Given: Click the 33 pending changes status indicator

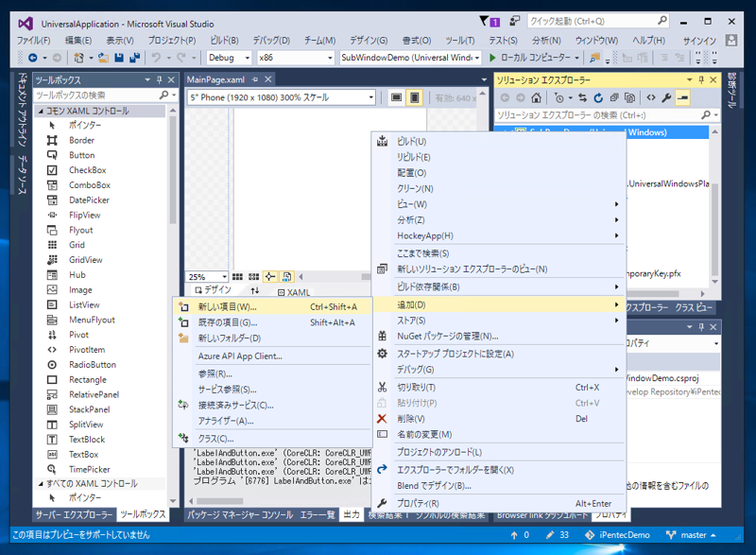Looking at the screenshot, I should [x=557, y=535].
